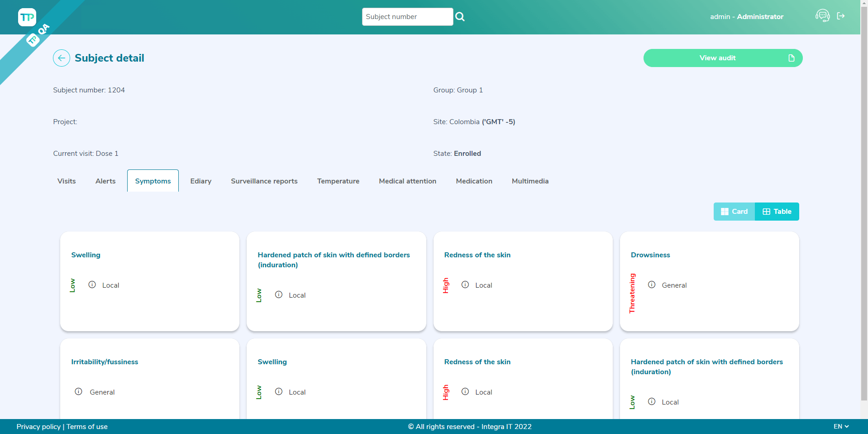Screen dimensions: 868x434
Task: Click the View audit button
Action: pos(723,58)
